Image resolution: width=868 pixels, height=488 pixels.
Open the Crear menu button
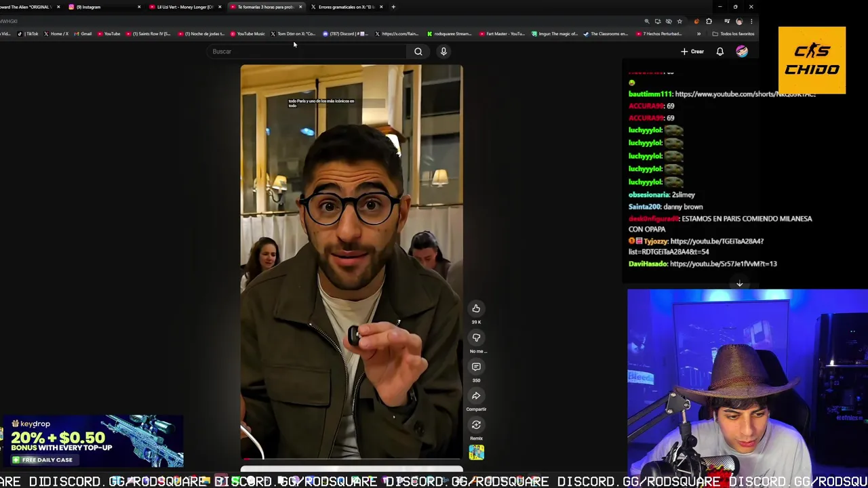tap(692, 52)
